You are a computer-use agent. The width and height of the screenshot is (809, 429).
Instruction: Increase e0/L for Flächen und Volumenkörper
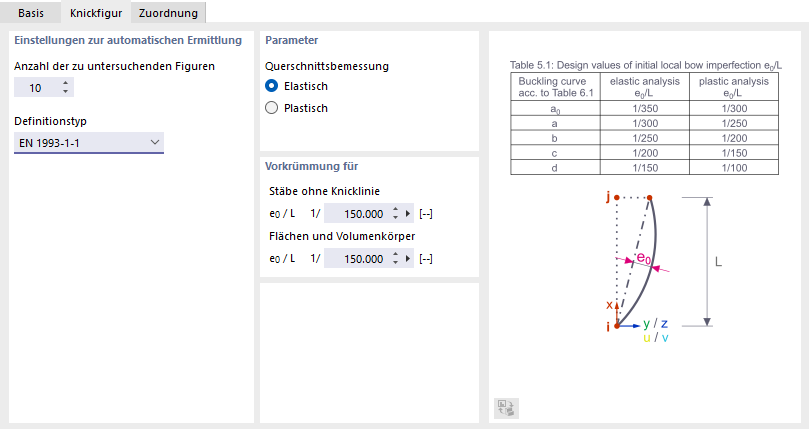395,254
